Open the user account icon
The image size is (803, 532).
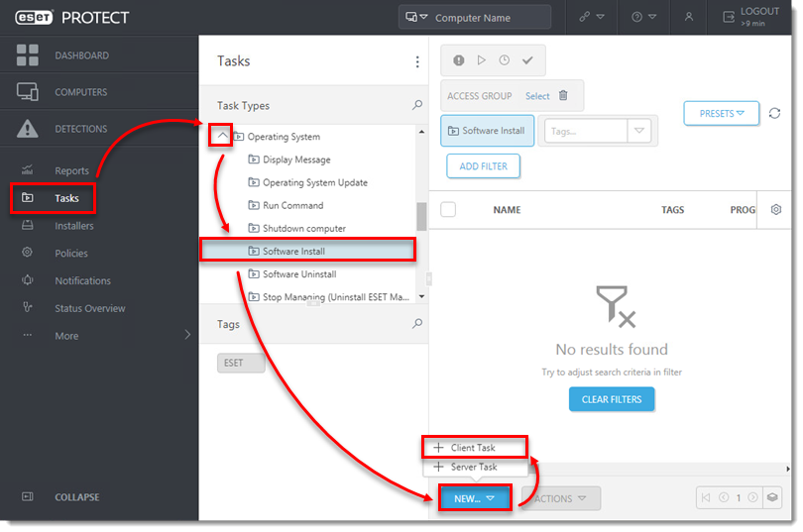tap(689, 18)
